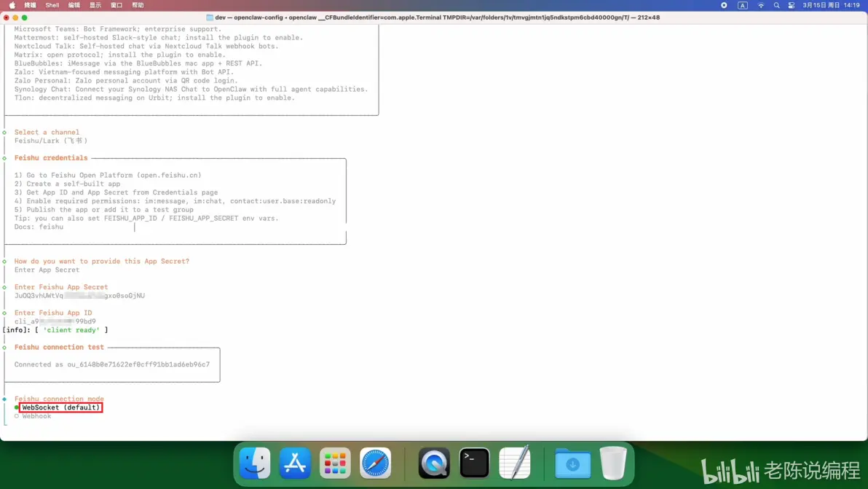Click step 4 Enable required permissions
Screen dimensions: 868x489
click(x=175, y=201)
